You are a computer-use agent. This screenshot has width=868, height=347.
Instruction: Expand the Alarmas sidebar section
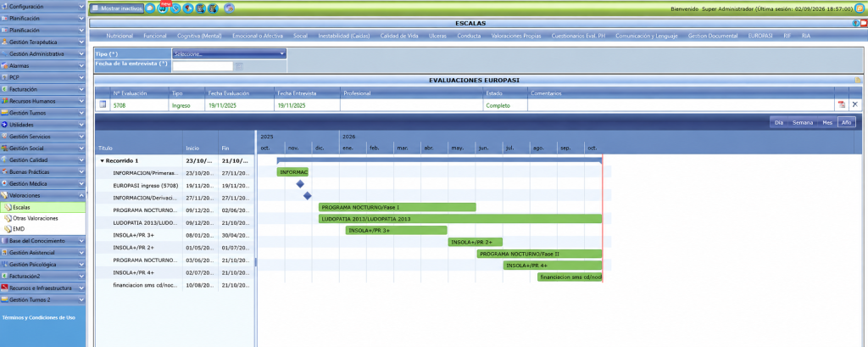point(43,65)
